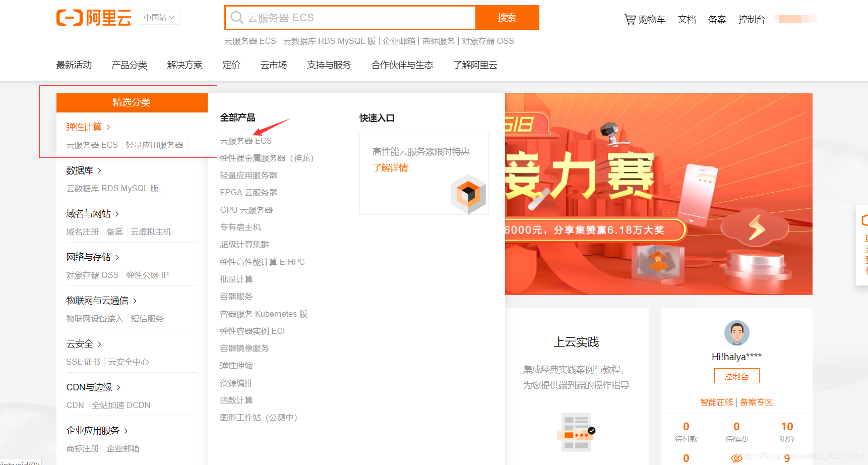Expand the 数据库 category
The image size is (868, 465).
coord(84,170)
